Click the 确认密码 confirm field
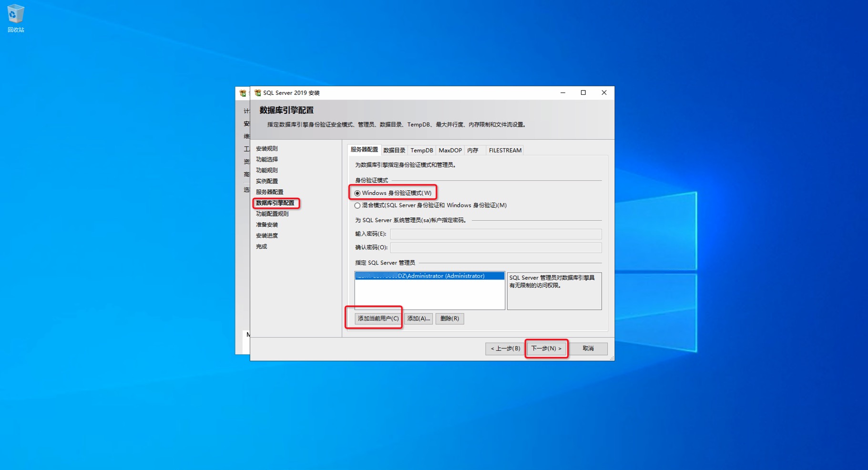This screenshot has height=470, width=868. (496, 247)
